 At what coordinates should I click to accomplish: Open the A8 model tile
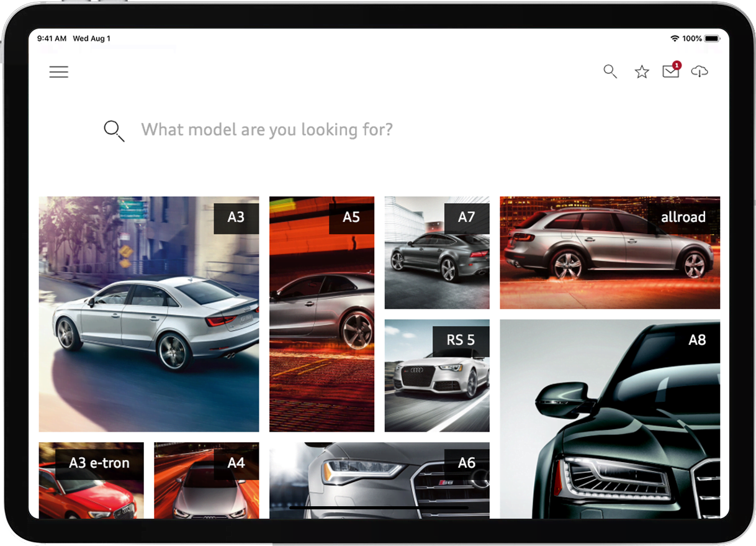coord(610,419)
